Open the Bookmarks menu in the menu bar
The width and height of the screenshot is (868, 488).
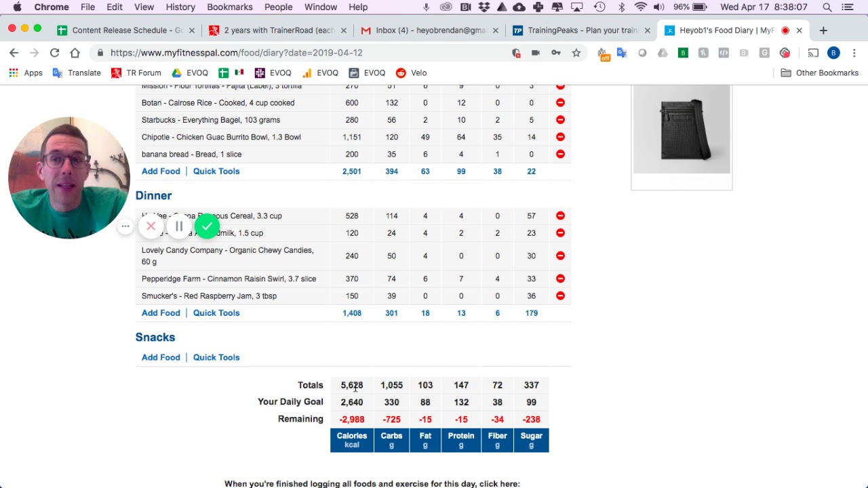230,7
